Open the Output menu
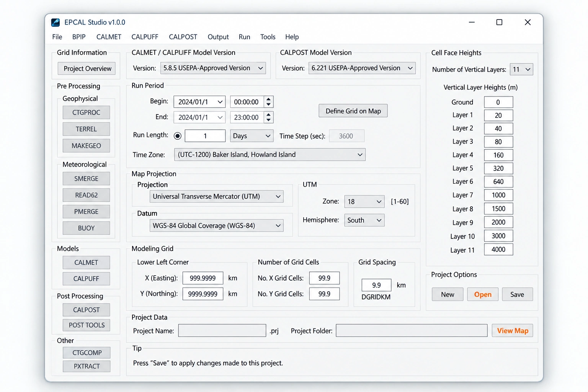Screen dimensions: 588x392 coord(218,37)
